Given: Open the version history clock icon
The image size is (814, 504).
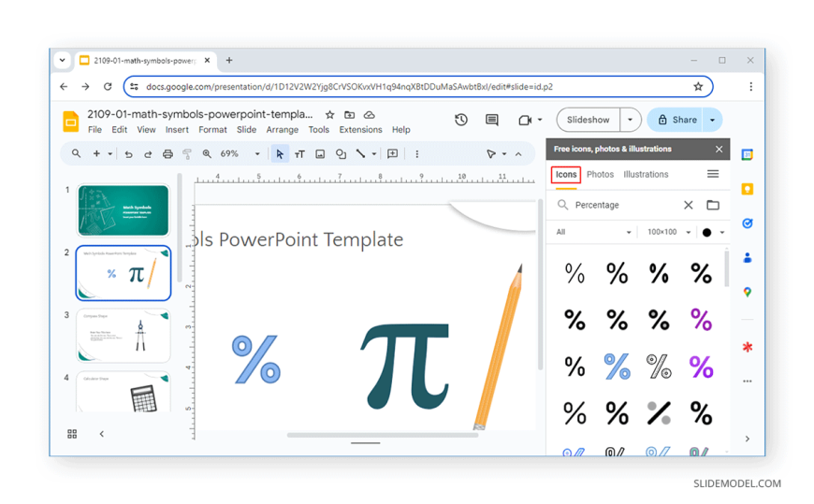Looking at the screenshot, I should (460, 120).
